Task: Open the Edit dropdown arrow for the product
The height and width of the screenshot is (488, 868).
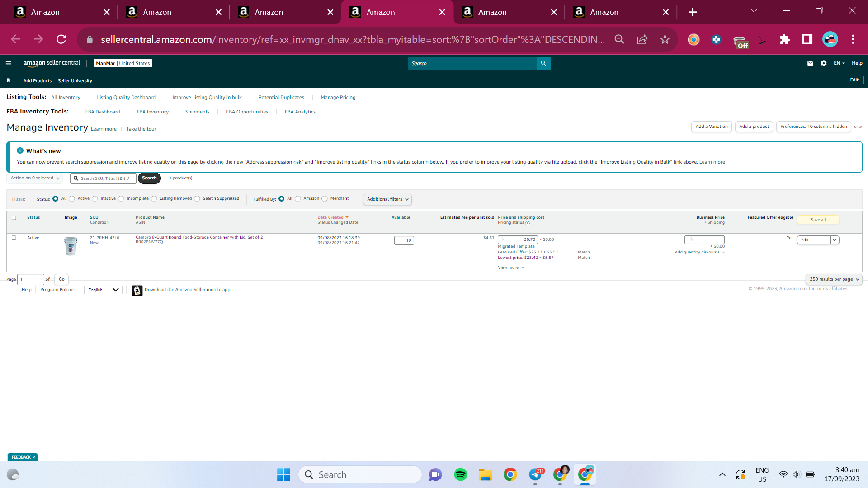Action: [x=835, y=240]
